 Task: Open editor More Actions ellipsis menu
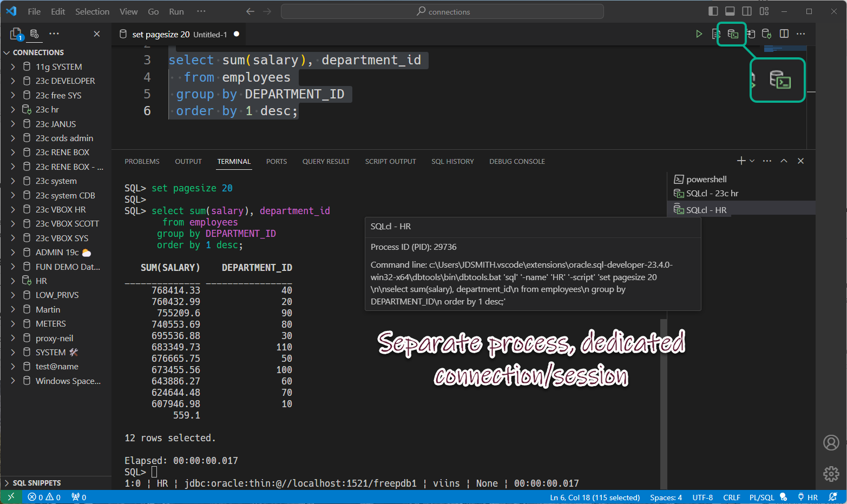click(x=801, y=34)
